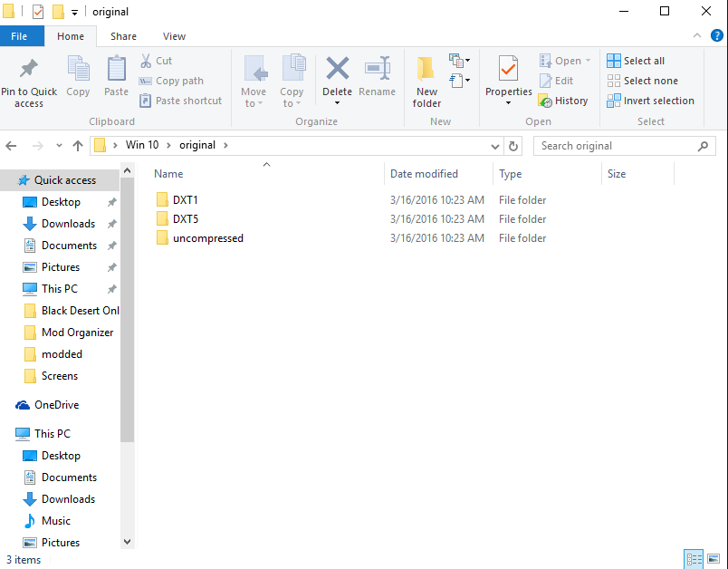Click the Pin to Quick access icon

(x=28, y=69)
